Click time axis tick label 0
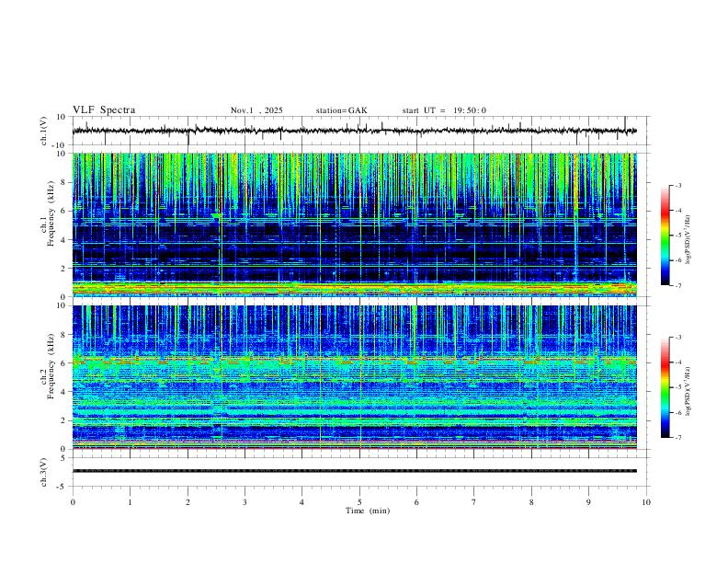The width and height of the screenshot is (728, 563). (73, 502)
